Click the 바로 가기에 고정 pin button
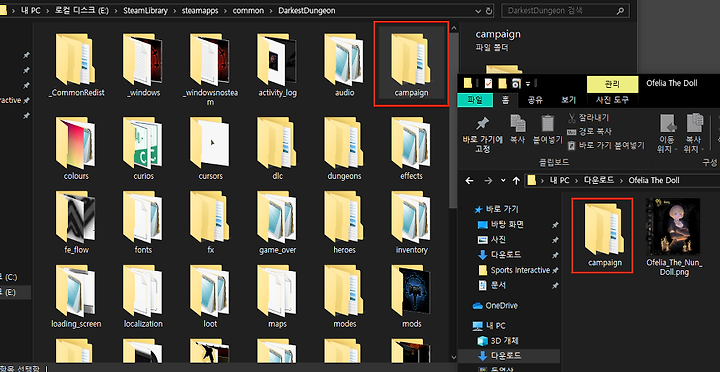The height and width of the screenshot is (372, 720). coord(482,134)
